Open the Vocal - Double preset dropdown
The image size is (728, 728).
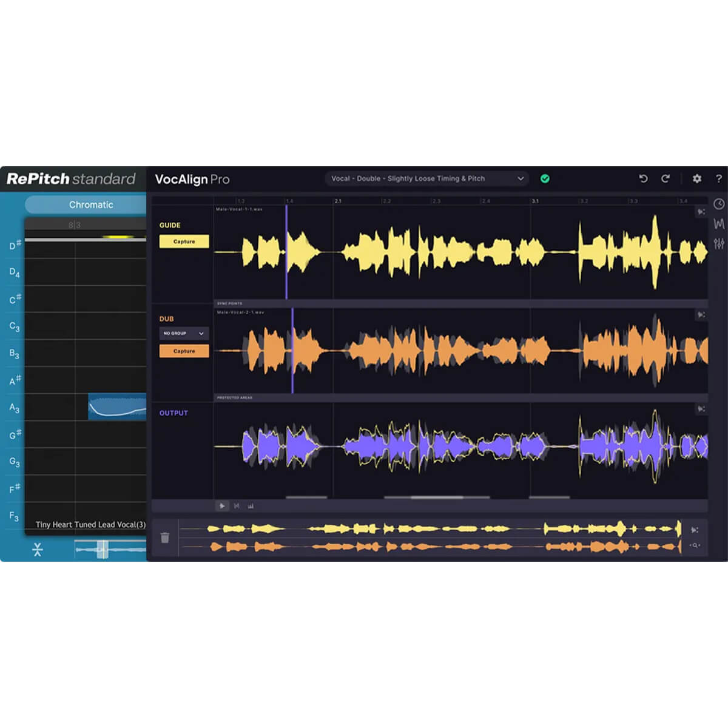click(x=427, y=178)
